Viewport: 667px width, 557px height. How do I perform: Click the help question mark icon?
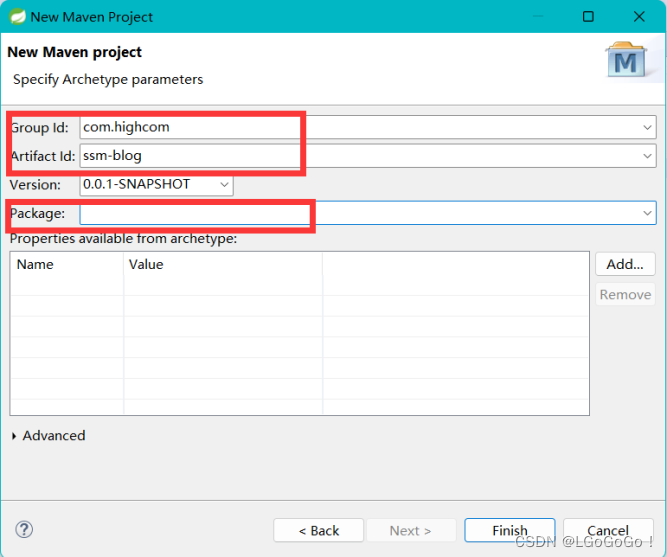[x=24, y=530]
